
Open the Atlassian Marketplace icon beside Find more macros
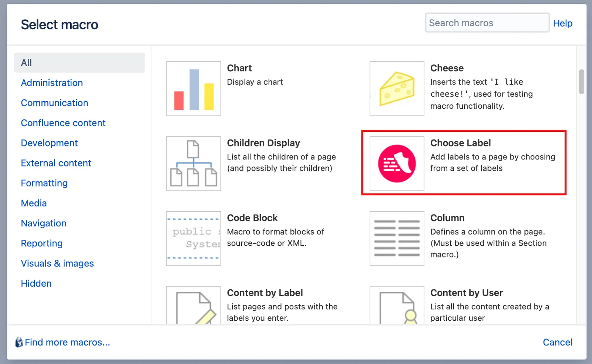pyautogui.click(x=19, y=342)
